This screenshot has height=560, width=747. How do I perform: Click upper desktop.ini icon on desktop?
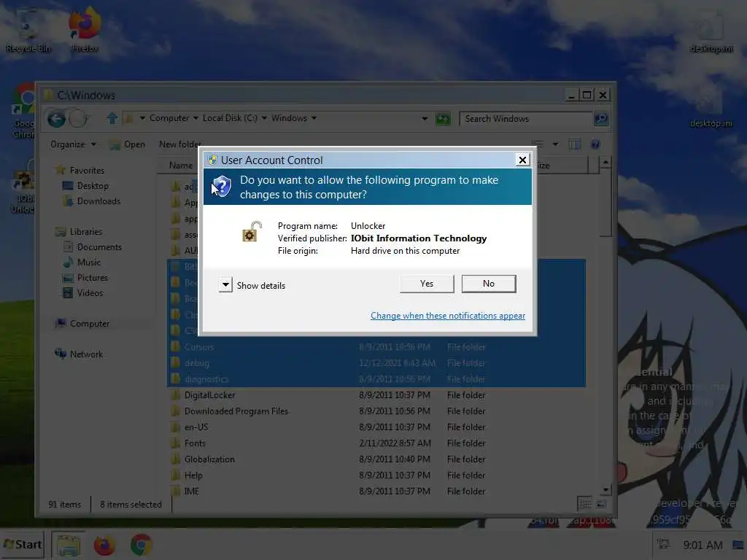711,32
